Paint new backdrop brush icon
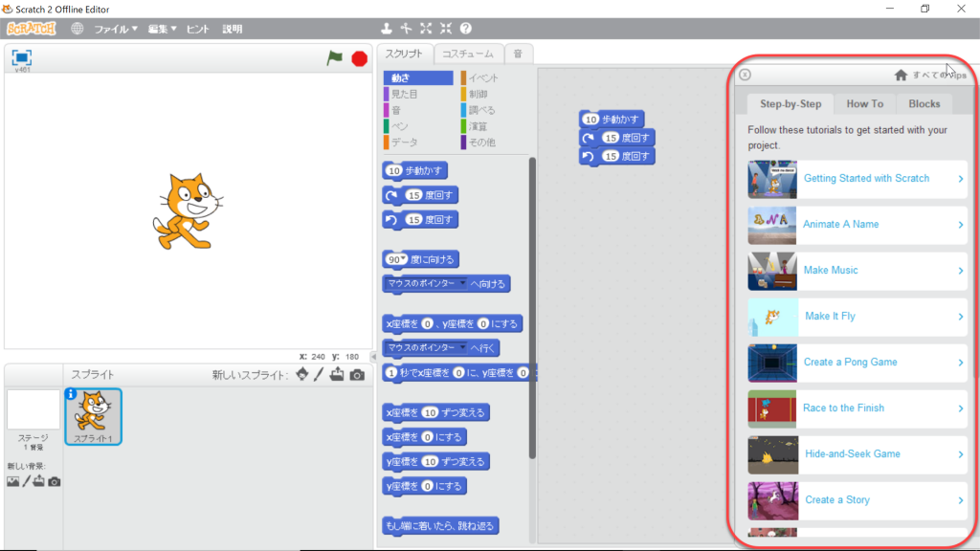This screenshot has height=551, width=980. point(26,482)
